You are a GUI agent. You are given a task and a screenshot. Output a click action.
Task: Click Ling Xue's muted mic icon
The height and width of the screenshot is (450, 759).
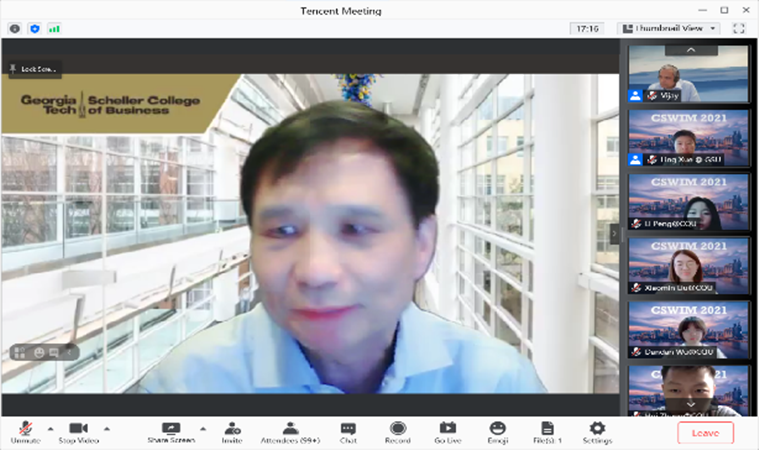pos(653,160)
